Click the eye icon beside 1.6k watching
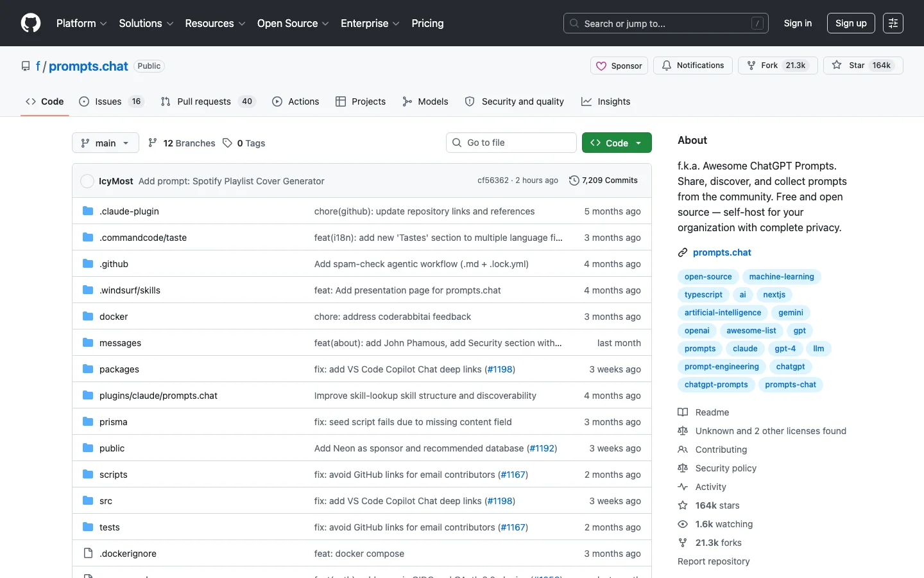 click(683, 524)
